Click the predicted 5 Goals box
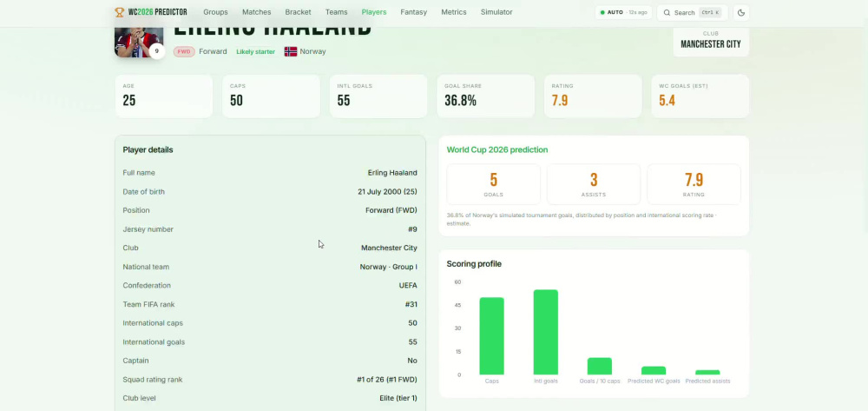 click(494, 184)
